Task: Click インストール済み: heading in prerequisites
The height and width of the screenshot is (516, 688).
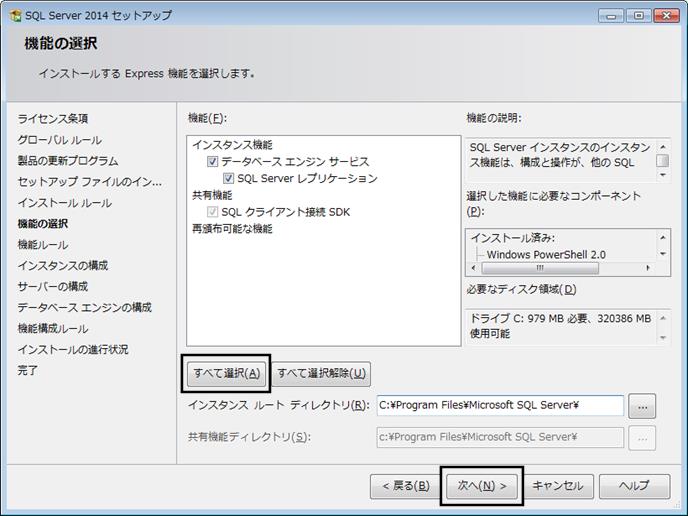Action: pos(512,238)
